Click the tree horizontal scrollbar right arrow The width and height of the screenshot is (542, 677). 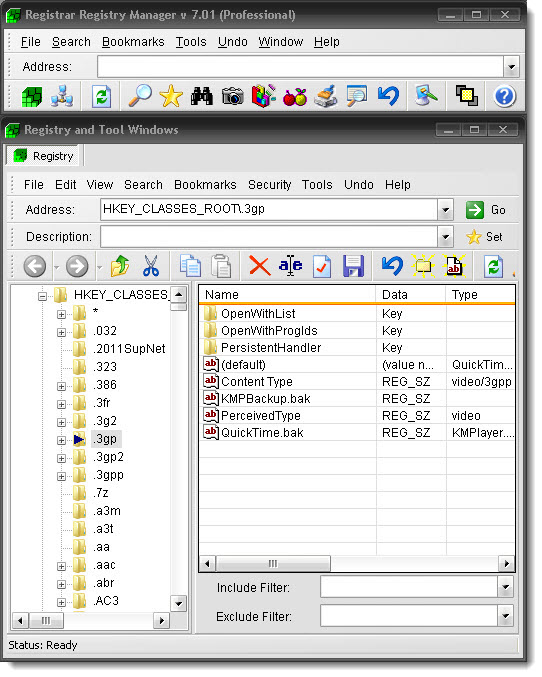(162, 621)
